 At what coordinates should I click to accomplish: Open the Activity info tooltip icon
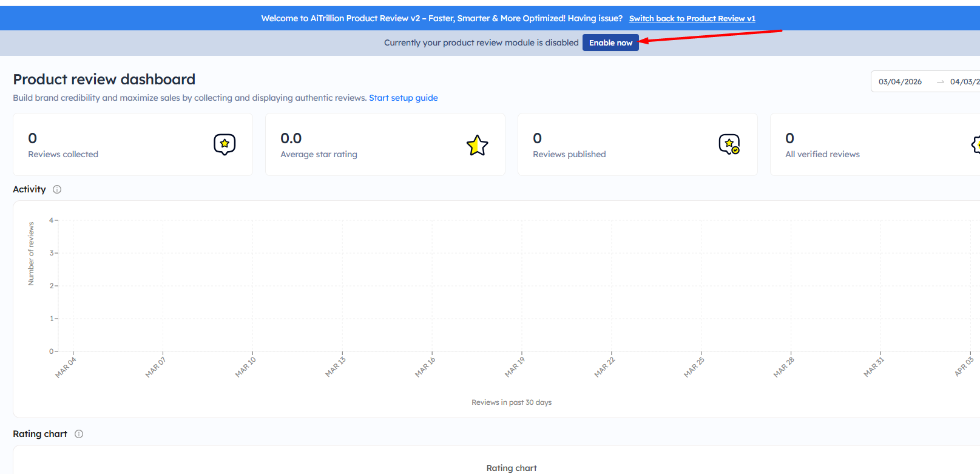click(57, 189)
